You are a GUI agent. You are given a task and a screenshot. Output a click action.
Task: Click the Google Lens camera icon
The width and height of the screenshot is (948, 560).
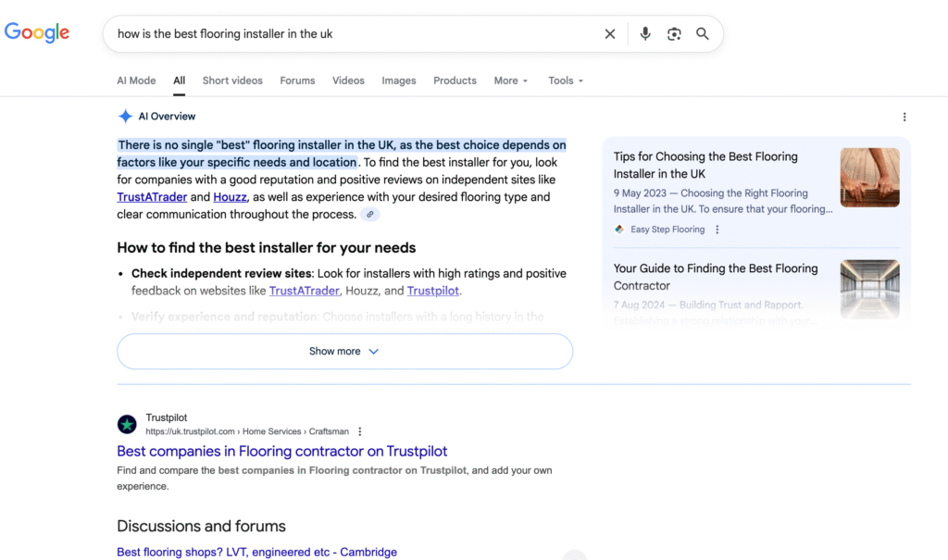tap(674, 33)
